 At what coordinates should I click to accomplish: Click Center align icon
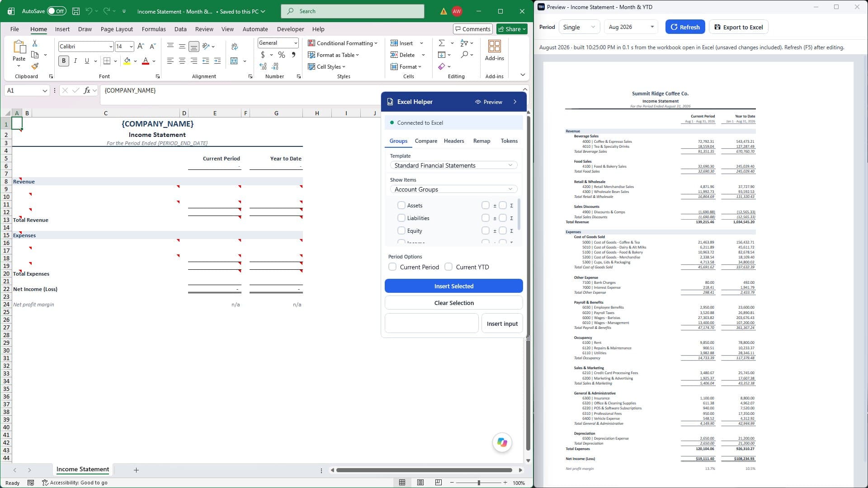(x=182, y=61)
